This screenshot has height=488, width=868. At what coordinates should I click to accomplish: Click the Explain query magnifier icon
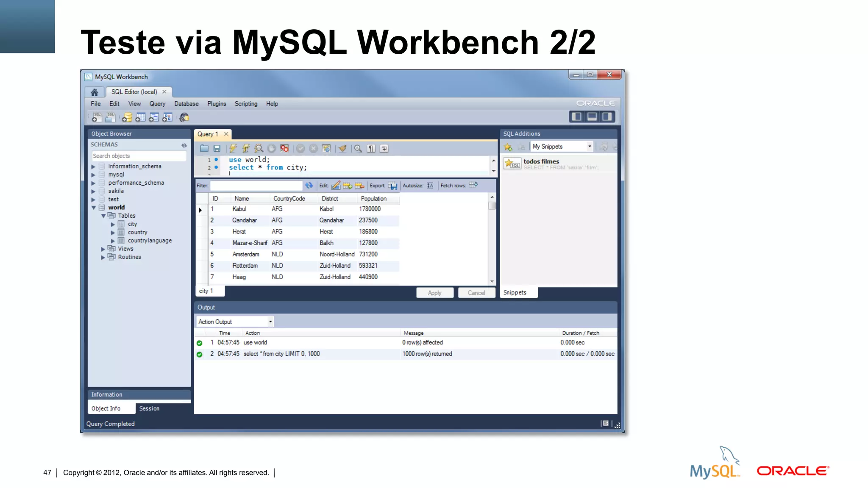[x=259, y=148]
